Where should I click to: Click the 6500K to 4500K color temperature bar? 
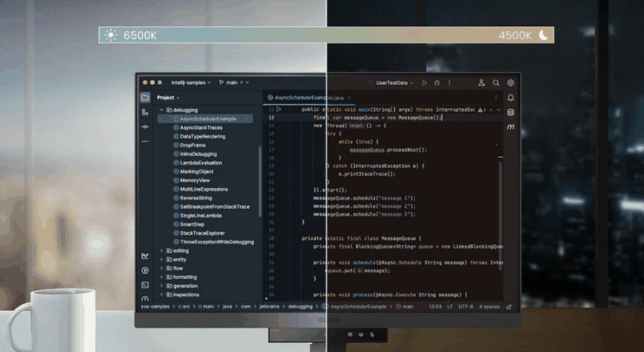(x=326, y=35)
